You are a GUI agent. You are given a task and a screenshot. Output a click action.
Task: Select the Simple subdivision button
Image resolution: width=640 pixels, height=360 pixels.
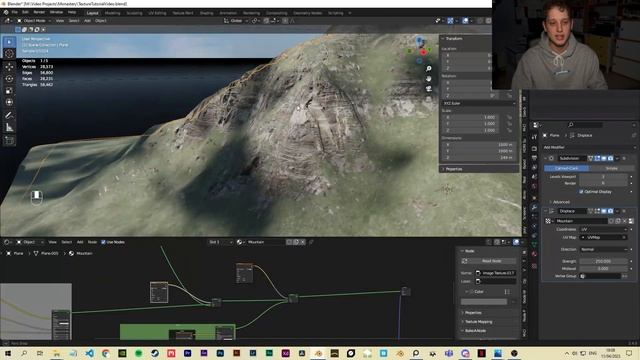pyautogui.click(x=611, y=168)
